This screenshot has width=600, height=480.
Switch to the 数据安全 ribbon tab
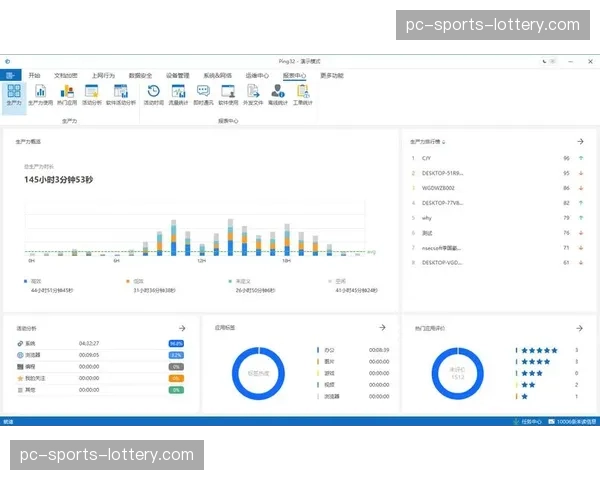(140, 75)
